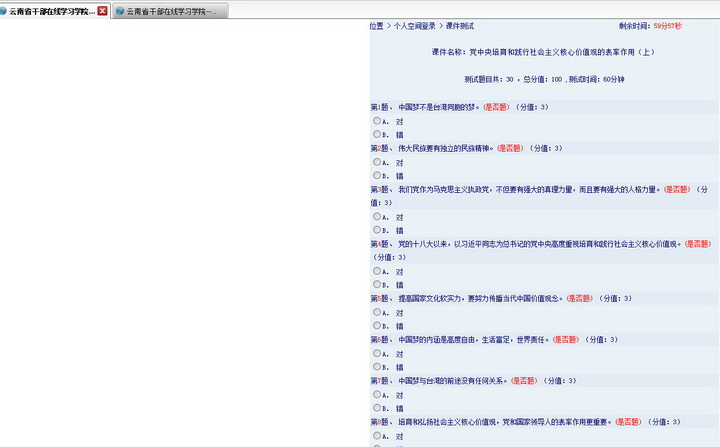Pick 对 for question 5 on 文化软实力
This screenshot has width=720, height=447.
377,311
